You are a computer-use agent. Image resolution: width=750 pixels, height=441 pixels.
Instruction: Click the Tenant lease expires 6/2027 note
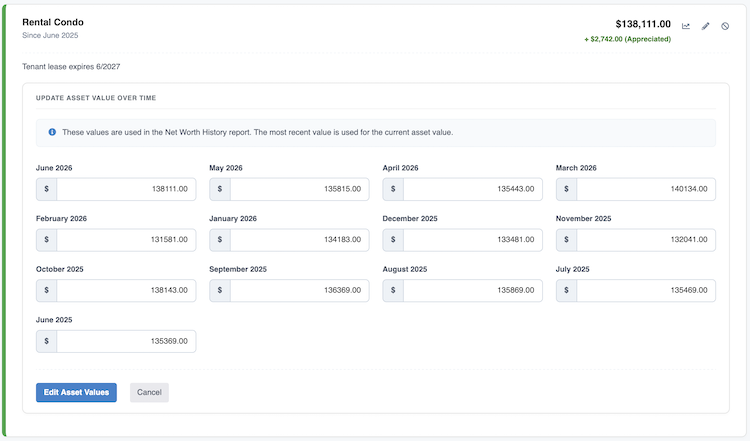click(x=71, y=66)
